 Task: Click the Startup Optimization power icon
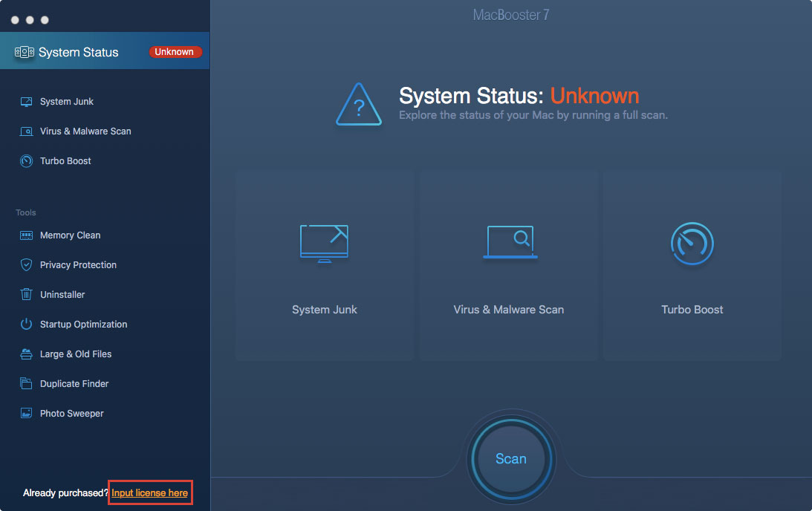27,324
